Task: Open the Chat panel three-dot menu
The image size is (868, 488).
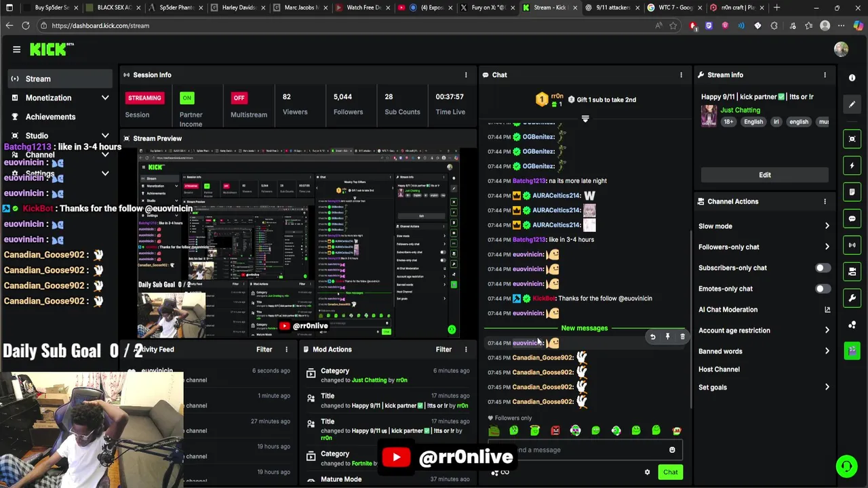Action: point(682,75)
